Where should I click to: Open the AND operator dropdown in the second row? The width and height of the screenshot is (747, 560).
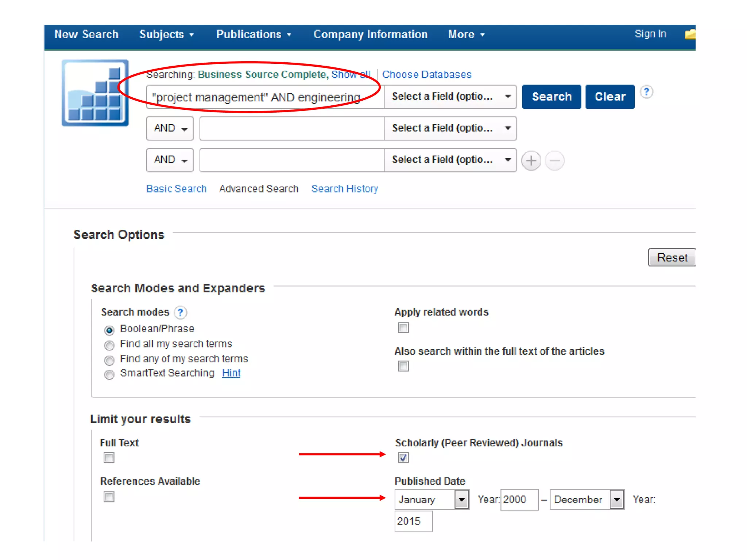coord(170,128)
